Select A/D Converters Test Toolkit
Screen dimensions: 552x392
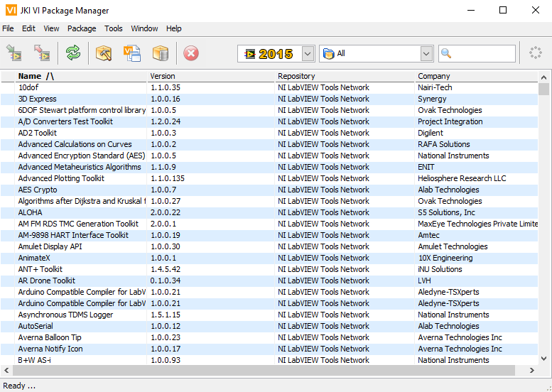[x=269, y=121]
